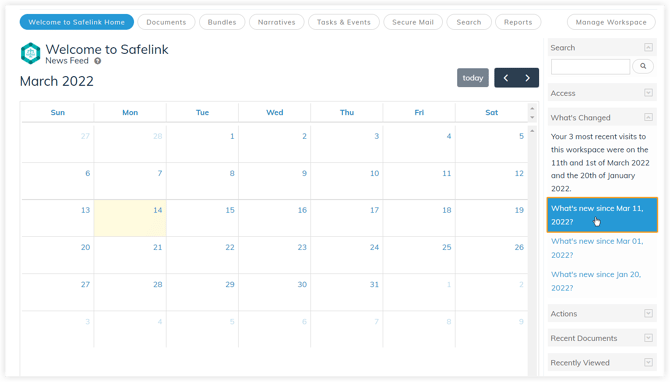Click the Manage Workspace button
The image size is (670, 382).
611,22
